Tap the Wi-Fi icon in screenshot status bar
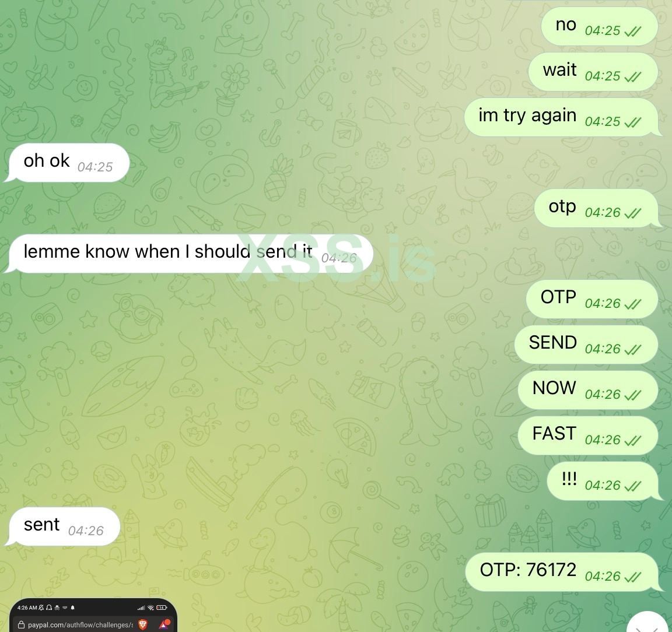This screenshot has height=632, width=672. click(x=150, y=608)
